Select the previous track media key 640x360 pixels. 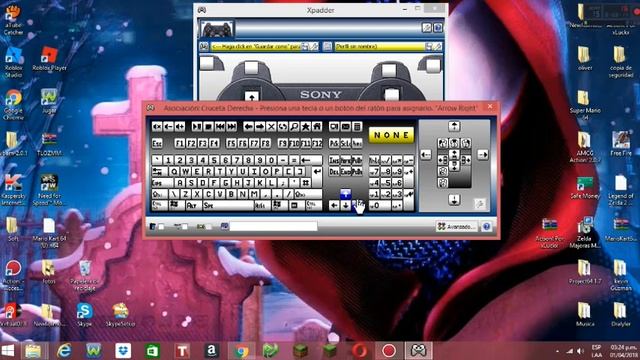click(220, 127)
